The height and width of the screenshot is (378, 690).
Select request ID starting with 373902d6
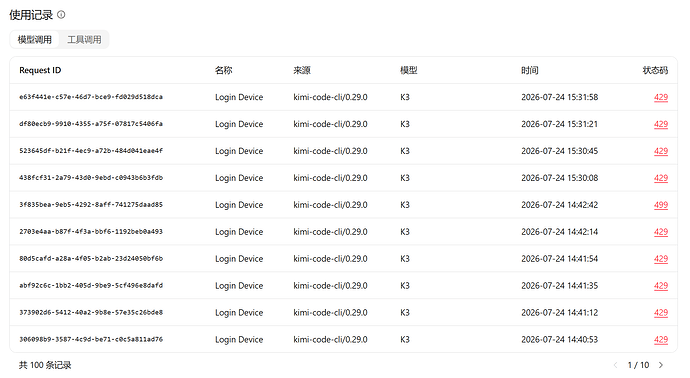point(91,312)
